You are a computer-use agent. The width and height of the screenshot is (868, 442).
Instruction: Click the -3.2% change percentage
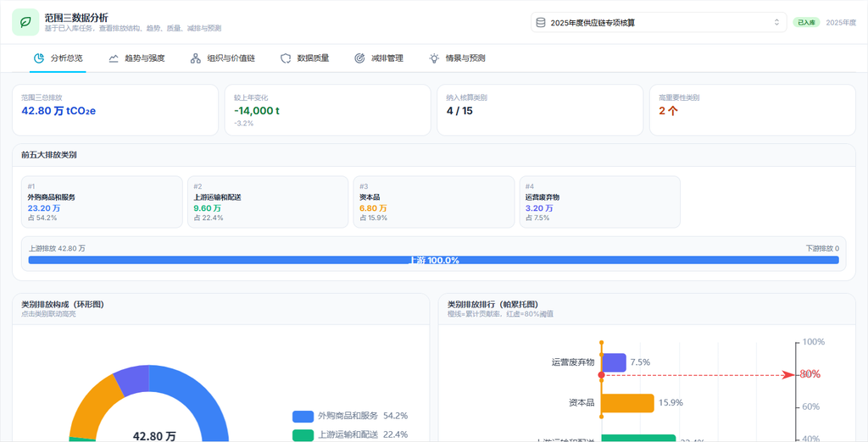(243, 124)
